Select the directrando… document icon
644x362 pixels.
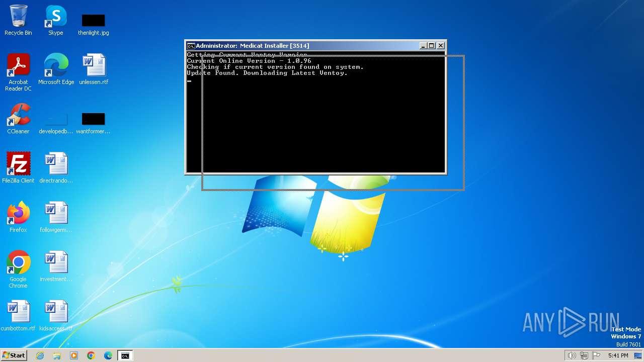(x=56, y=168)
